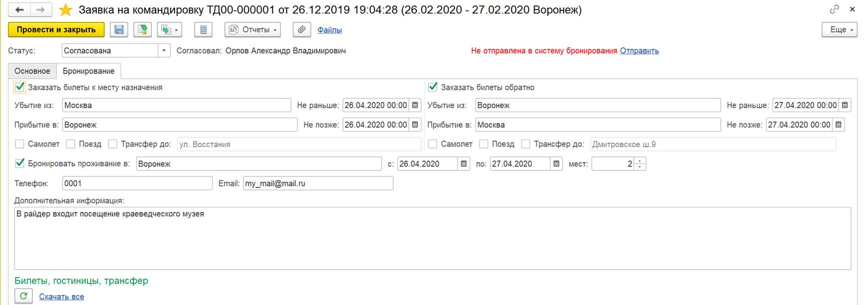Copy link to document icon

[x=834, y=9]
